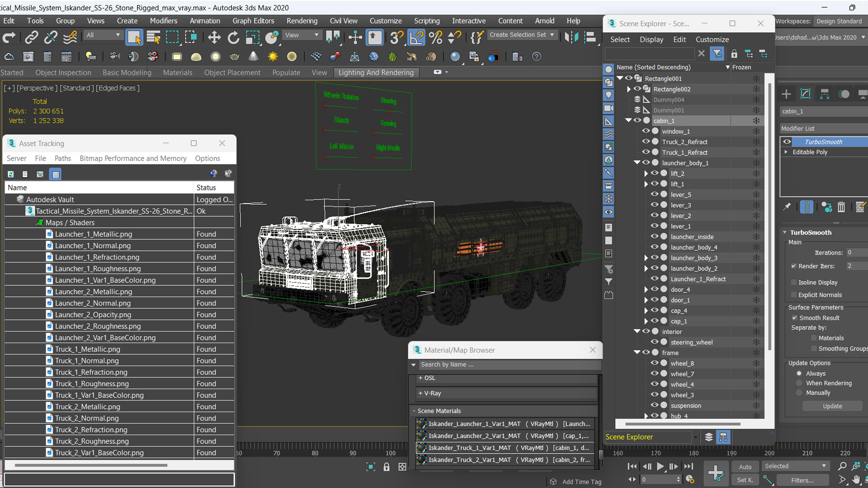Collapse the TurboSmooth rollout
868x488 pixels.
tap(785, 232)
